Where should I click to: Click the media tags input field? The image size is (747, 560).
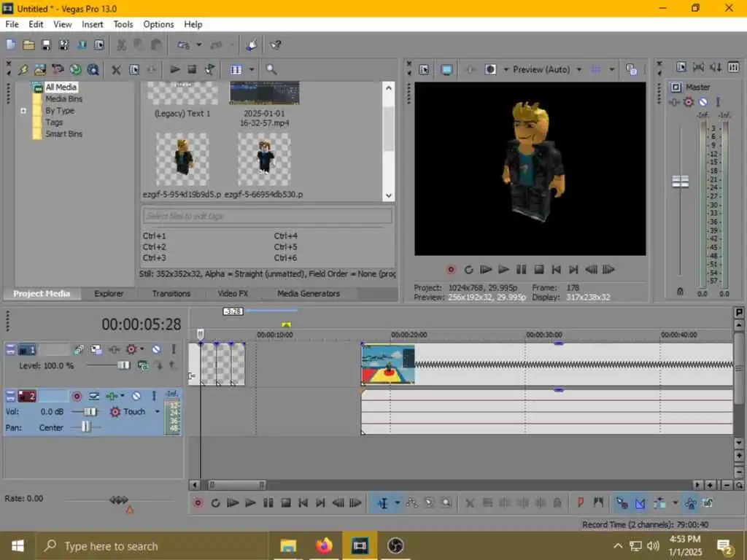pyautogui.click(x=267, y=216)
